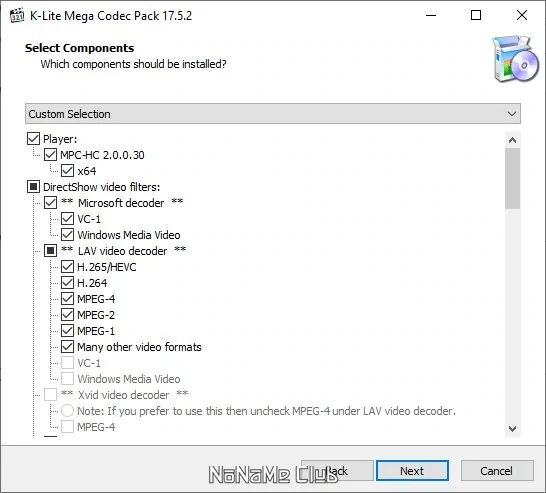This screenshot has height=493, width=546.
Task: Select the 'H.265/HEVC' label text
Action: click(x=107, y=267)
